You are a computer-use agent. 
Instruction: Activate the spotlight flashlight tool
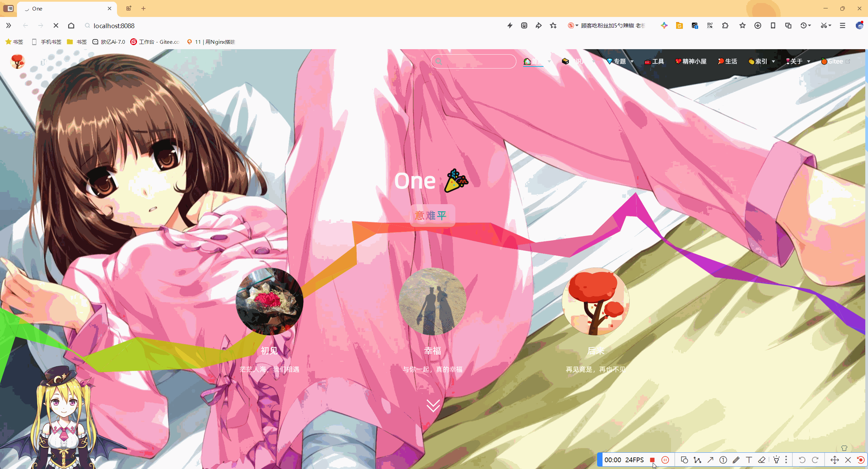(776, 460)
